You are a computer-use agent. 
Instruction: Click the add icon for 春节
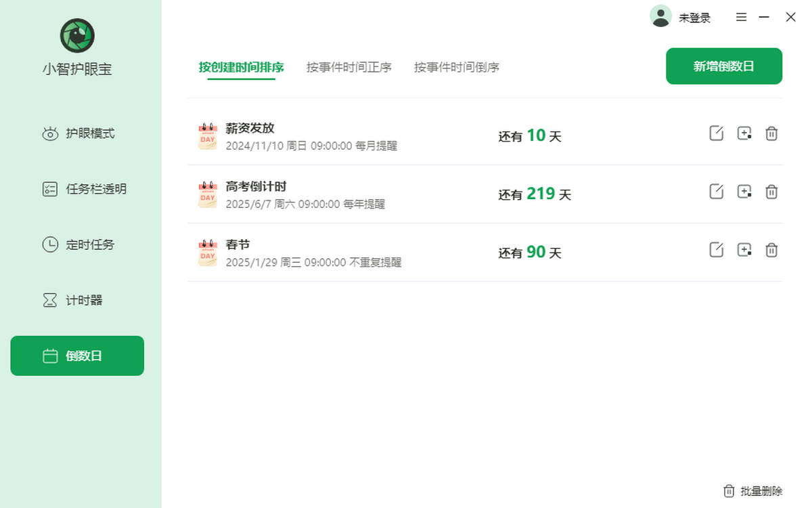point(744,250)
